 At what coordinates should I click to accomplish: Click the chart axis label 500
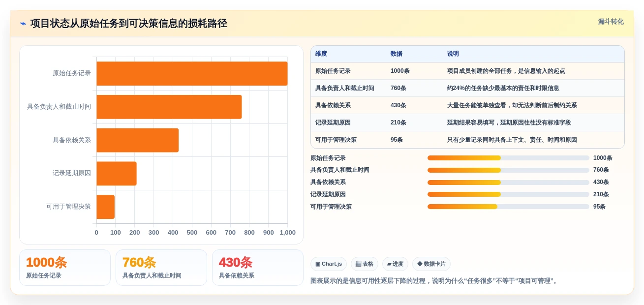[192, 233]
